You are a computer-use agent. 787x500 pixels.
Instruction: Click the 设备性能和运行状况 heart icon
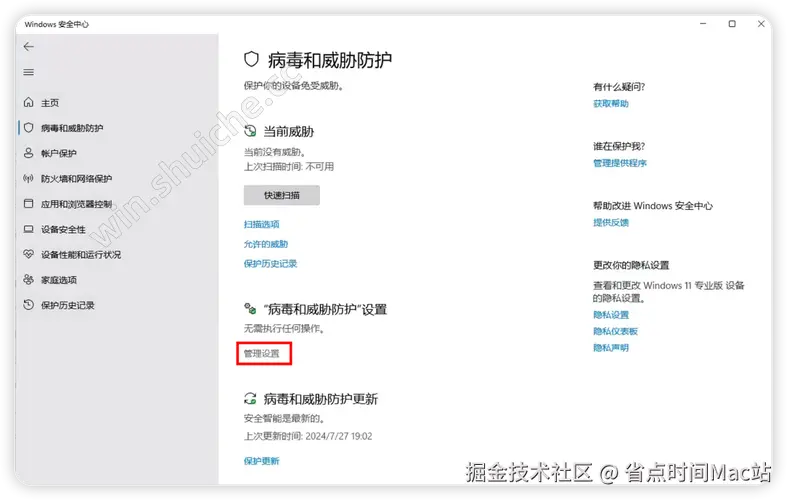29,254
